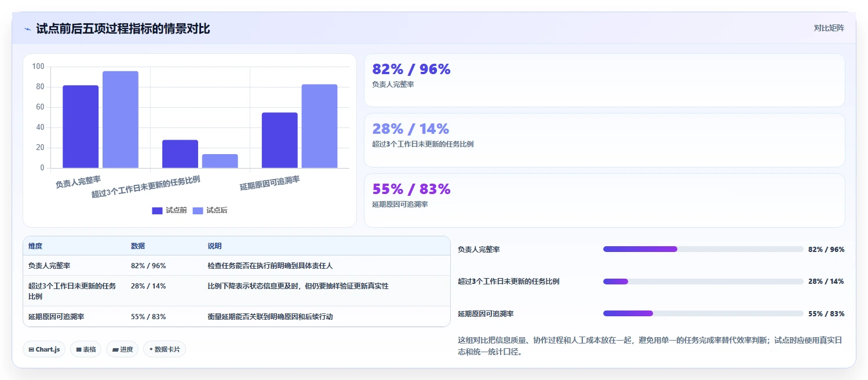Screen dimensions: 868x380
Task: Click the 试点前 bar for 负责人完整率
Action: (x=81, y=127)
